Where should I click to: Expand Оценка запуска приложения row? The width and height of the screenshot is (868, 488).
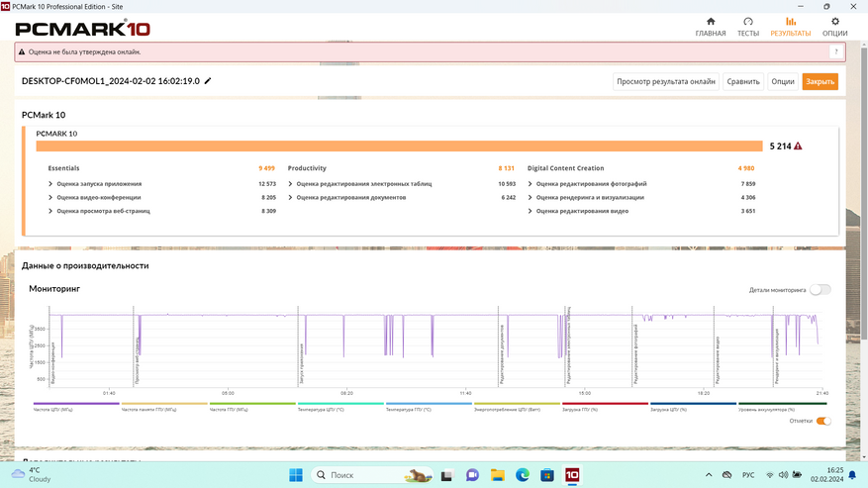[x=98, y=183]
